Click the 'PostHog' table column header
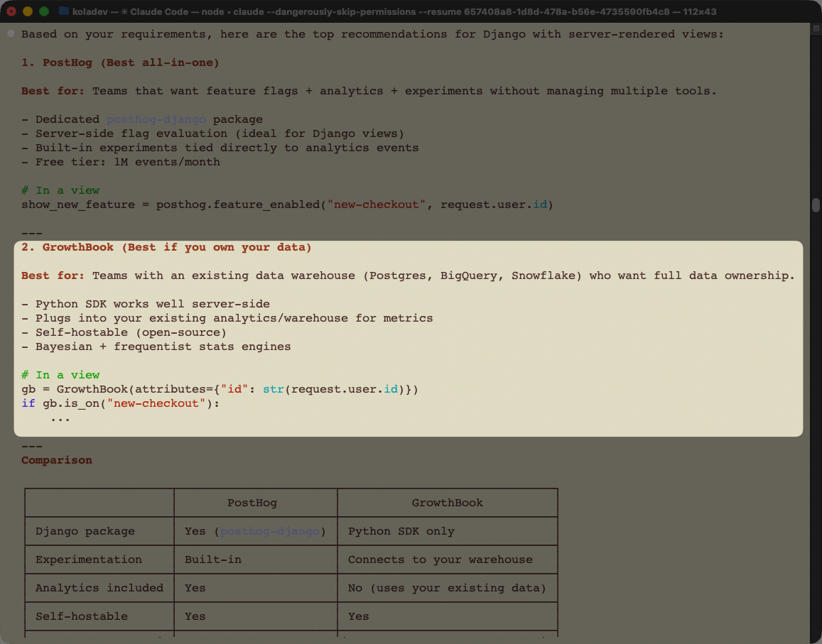 pyautogui.click(x=252, y=503)
